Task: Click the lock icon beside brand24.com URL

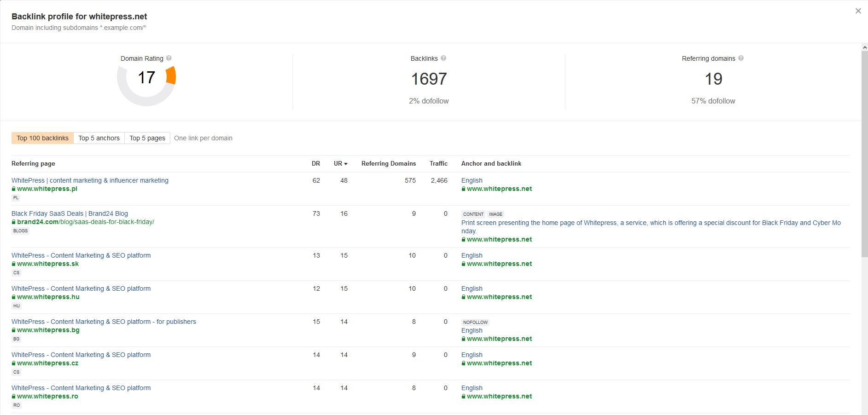Action: pos(14,222)
